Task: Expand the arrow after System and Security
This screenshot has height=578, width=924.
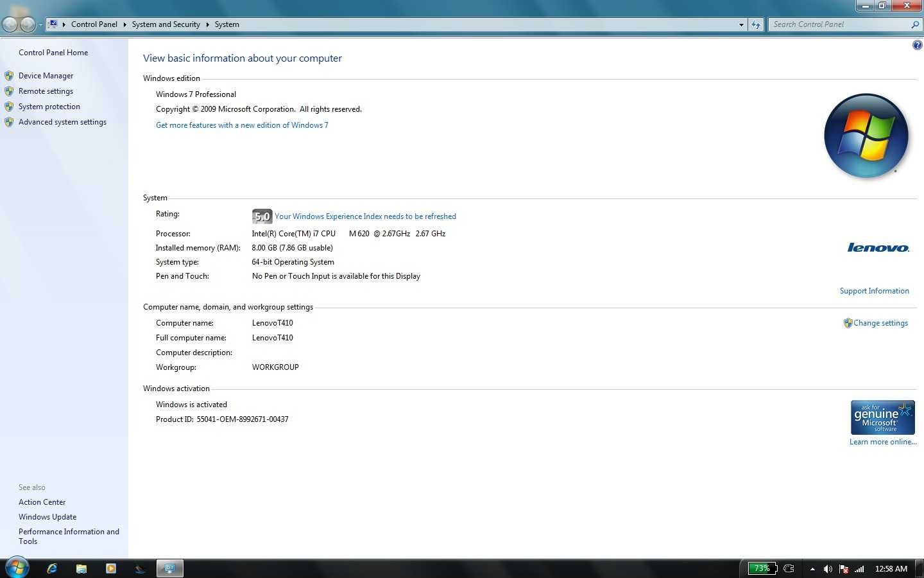Action: [207, 24]
